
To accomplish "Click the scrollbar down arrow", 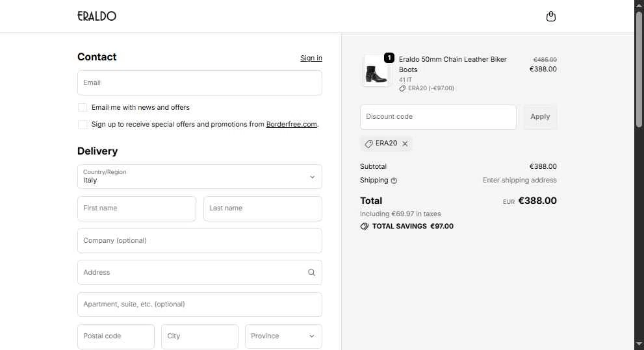I will pos(639,344).
